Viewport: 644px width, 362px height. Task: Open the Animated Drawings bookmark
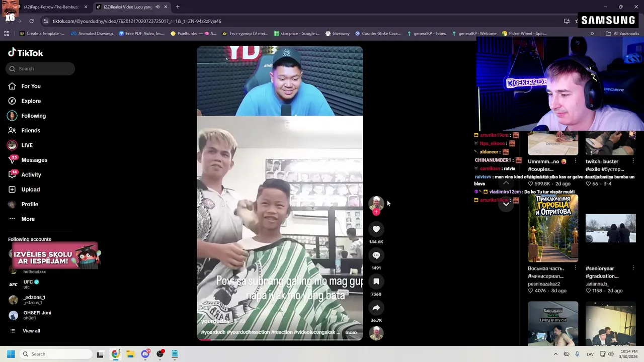click(92, 34)
